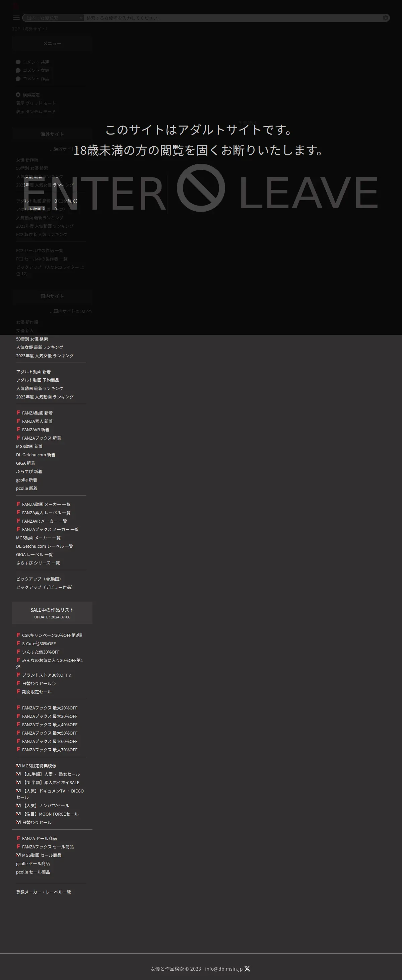Click F icon beside FANZAVR メーカー 一覧

pyautogui.click(x=18, y=520)
